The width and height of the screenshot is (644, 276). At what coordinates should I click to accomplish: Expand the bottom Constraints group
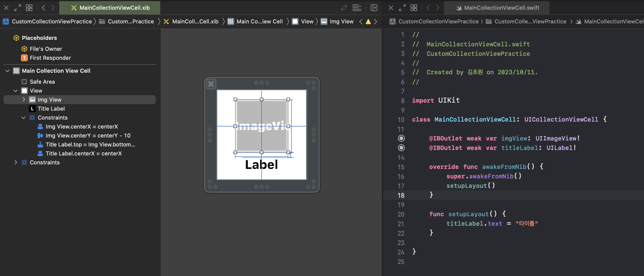point(16,162)
